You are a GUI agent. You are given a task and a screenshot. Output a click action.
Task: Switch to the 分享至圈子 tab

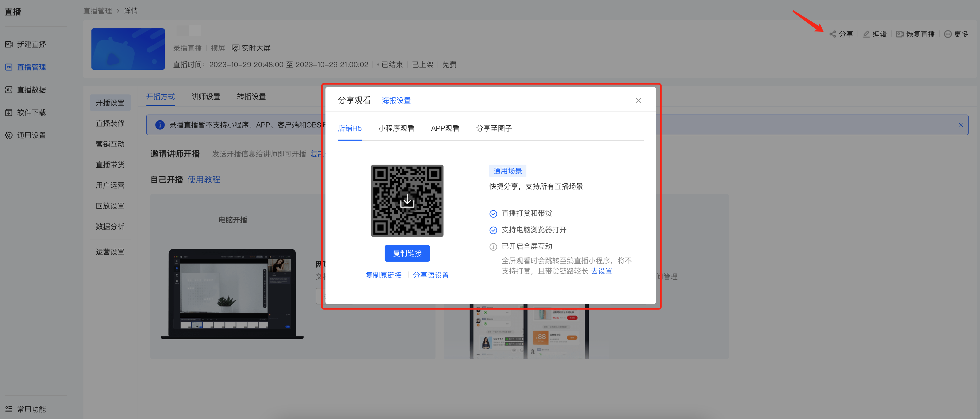click(494, 128)
